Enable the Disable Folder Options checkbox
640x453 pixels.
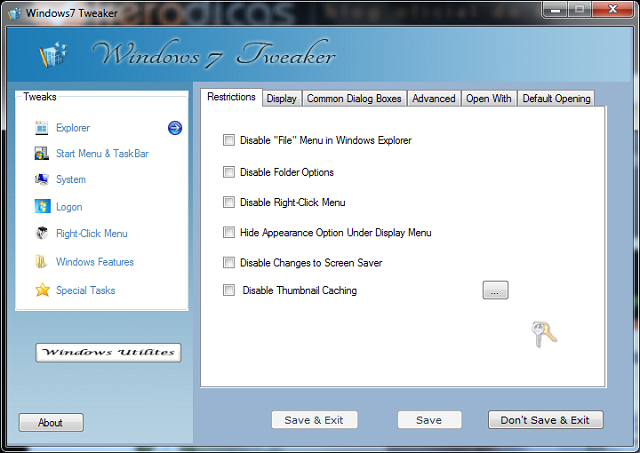click(x=229, y=172)
